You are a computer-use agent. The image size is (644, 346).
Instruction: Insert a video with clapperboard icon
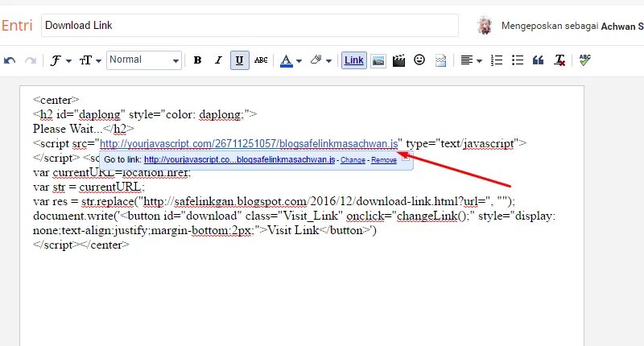[398, 60]
